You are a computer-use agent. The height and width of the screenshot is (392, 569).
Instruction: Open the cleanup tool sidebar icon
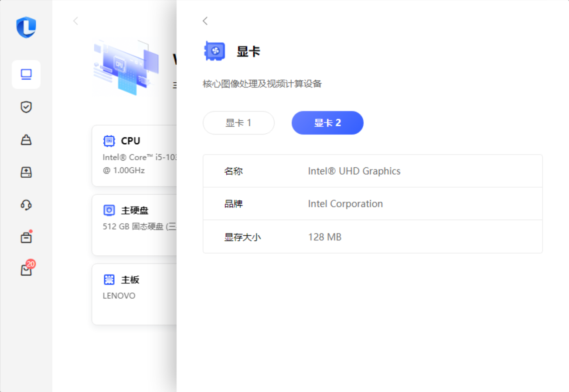pos(26,140)
